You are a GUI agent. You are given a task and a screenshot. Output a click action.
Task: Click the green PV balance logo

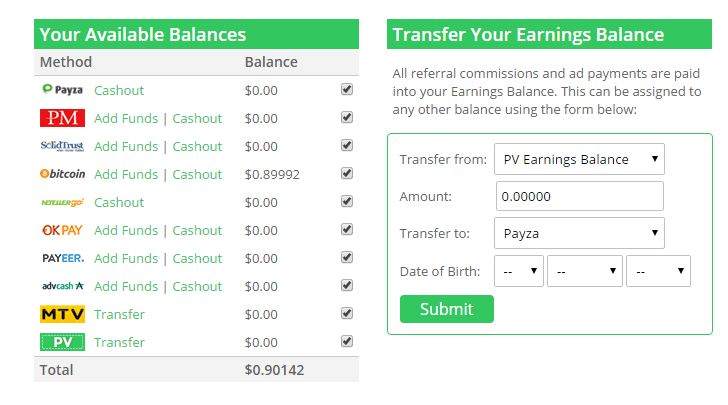[62, 342]
